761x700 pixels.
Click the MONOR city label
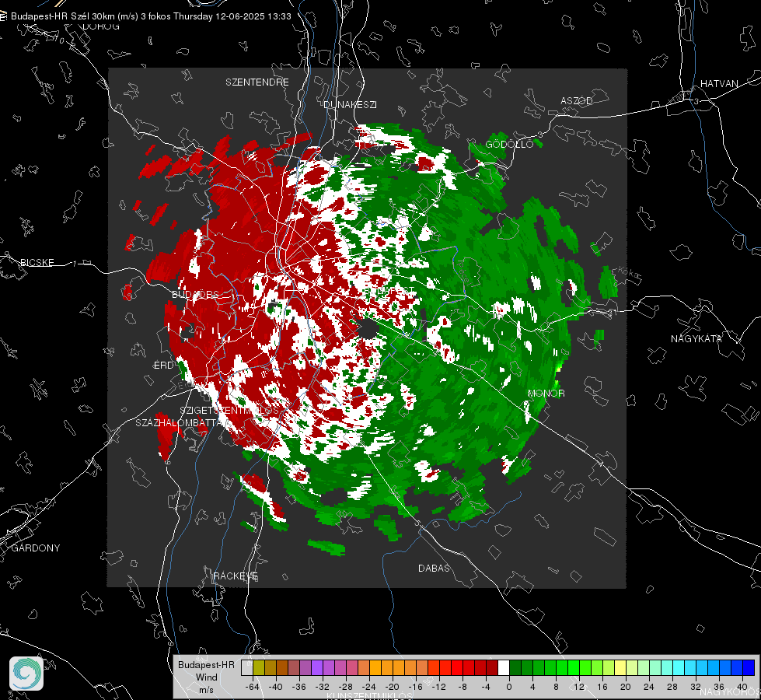[546, 394]
